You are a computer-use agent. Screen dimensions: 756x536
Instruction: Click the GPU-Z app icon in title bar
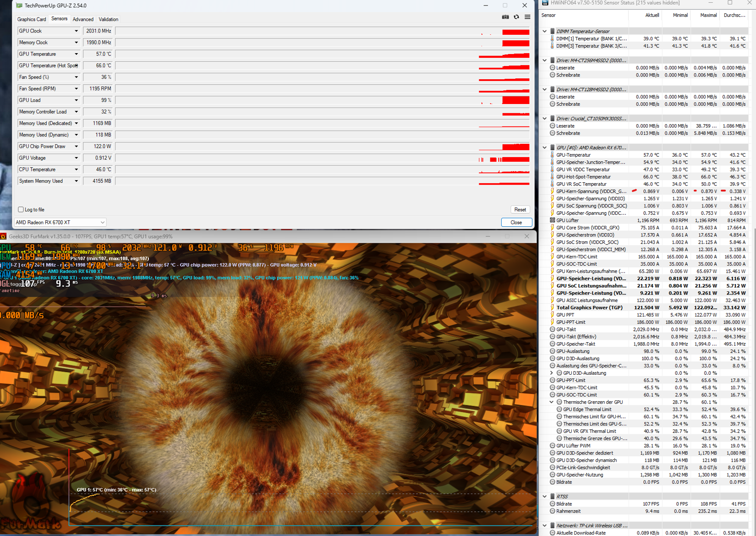[x=19, y=5]
